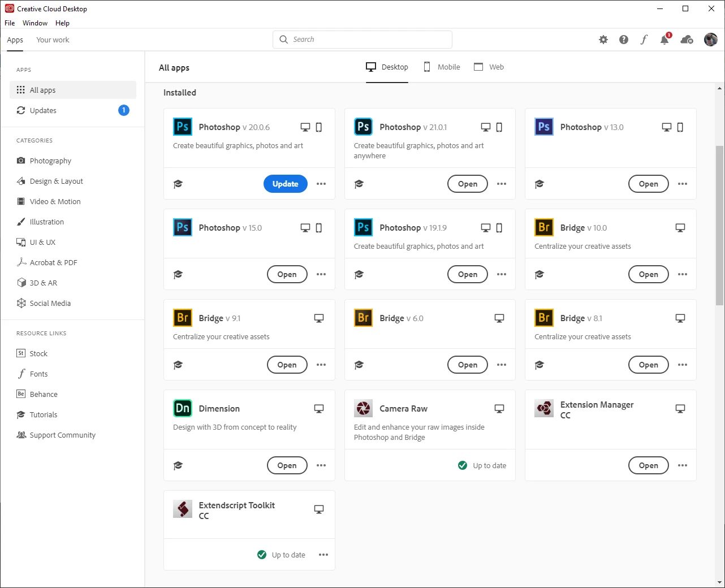Click the help question mark icon
The width and height of the screenshot is (725, 588).
(x=624, y=40)
